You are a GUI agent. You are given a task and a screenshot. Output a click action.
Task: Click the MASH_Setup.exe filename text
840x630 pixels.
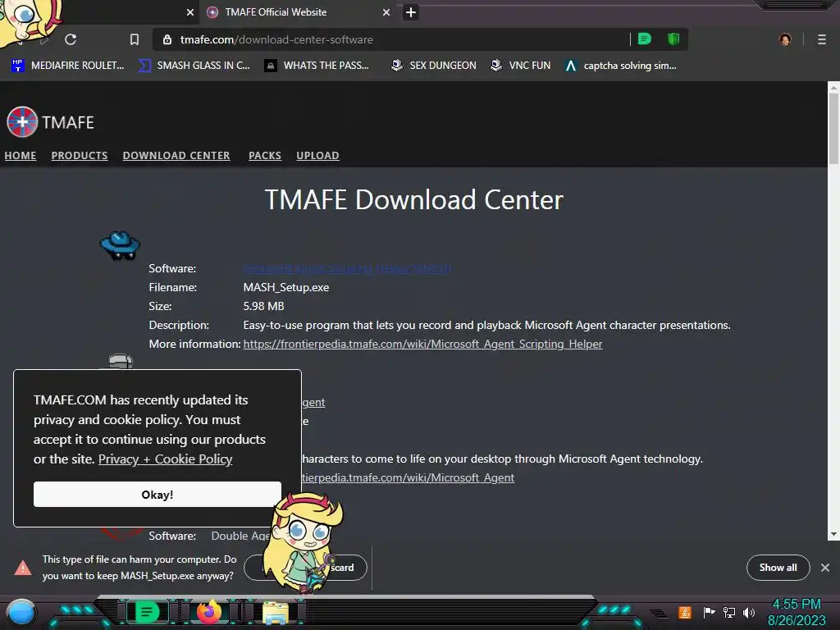(286, 287)
